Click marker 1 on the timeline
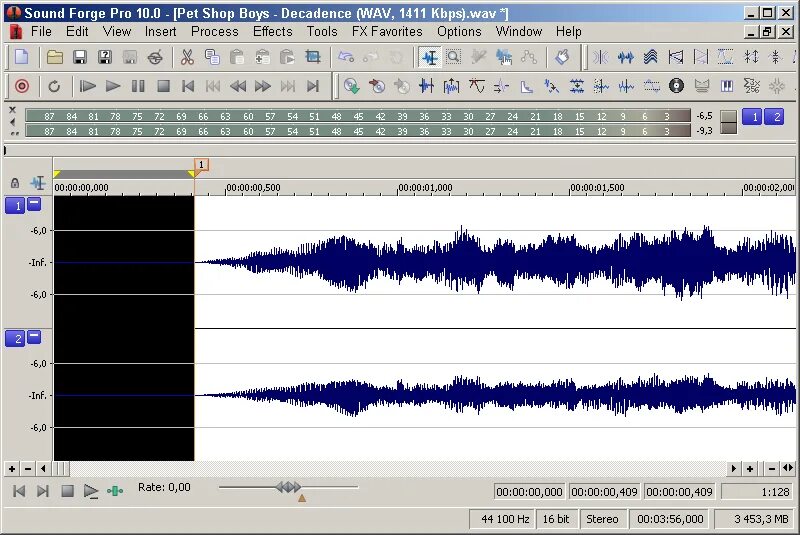Screen dimensions: 800x535 tap(201, 165)
